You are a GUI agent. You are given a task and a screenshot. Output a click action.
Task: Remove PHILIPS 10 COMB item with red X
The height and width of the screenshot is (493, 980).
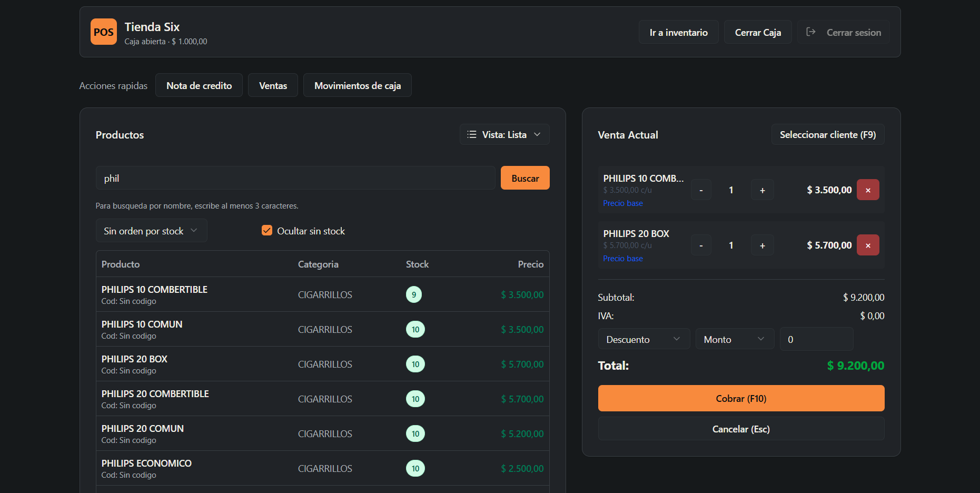[x=868, y=190]
